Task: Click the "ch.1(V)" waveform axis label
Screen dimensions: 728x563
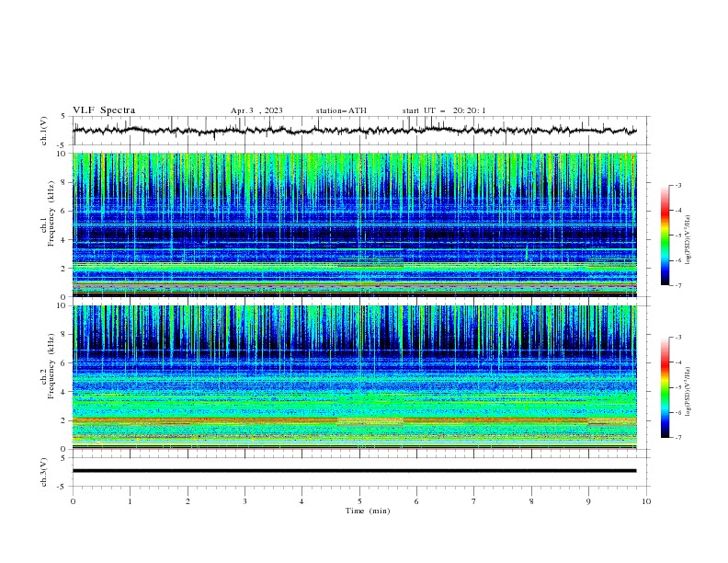Action: click(x=44, y=131)
